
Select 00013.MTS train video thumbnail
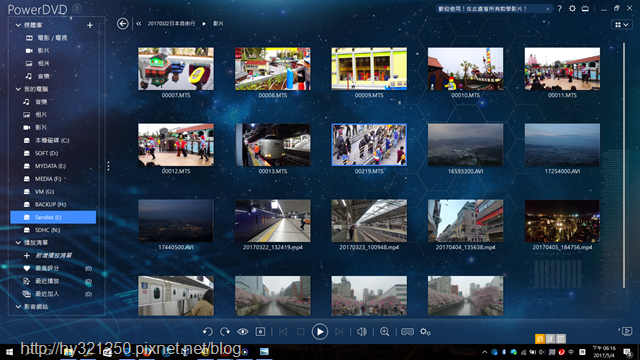(272, 145)
